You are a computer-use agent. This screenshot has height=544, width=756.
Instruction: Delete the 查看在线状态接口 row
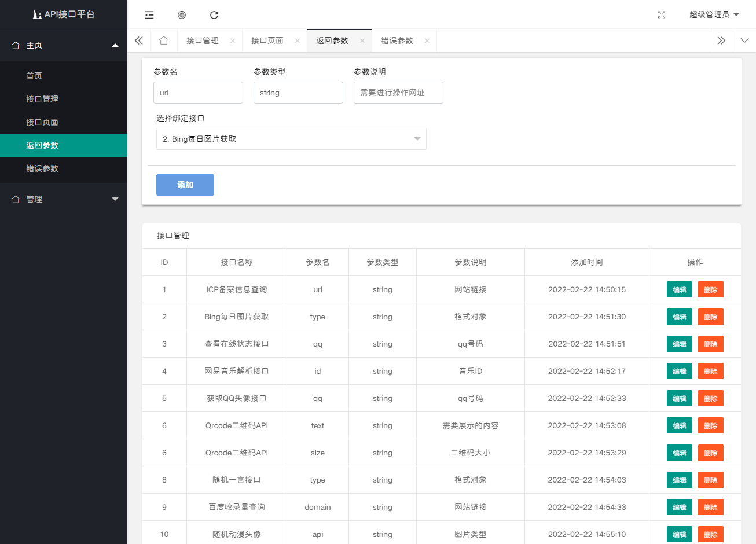[711, 344]
